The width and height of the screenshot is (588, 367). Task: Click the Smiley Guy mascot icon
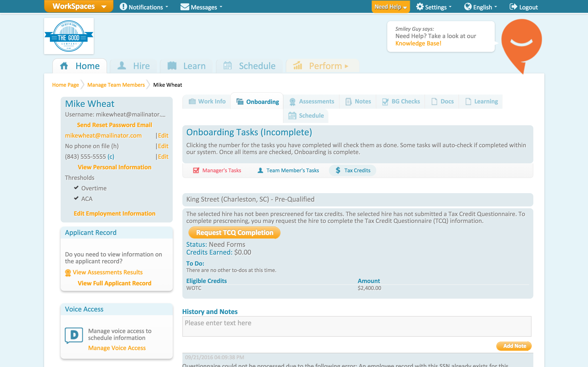tap(521, 41)
